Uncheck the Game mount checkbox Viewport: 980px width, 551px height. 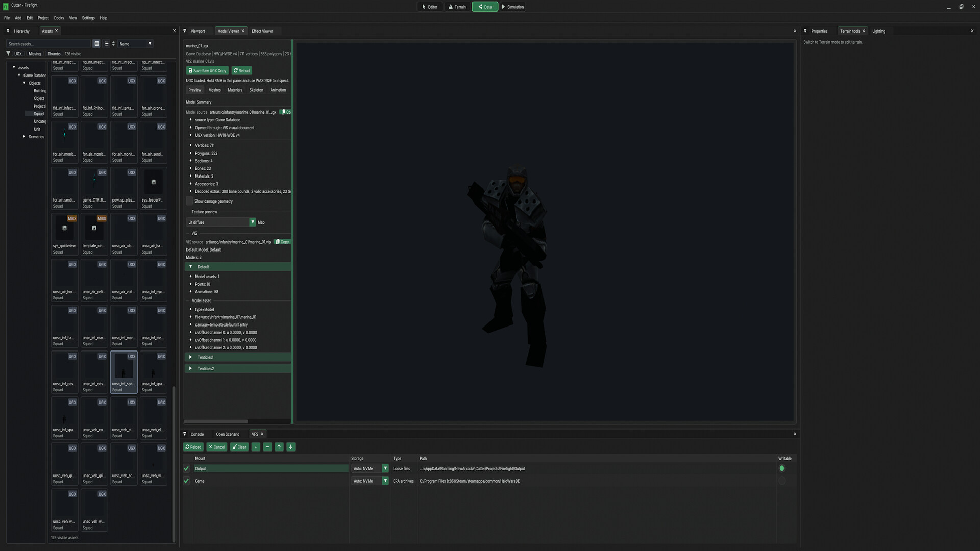(186, 481)
